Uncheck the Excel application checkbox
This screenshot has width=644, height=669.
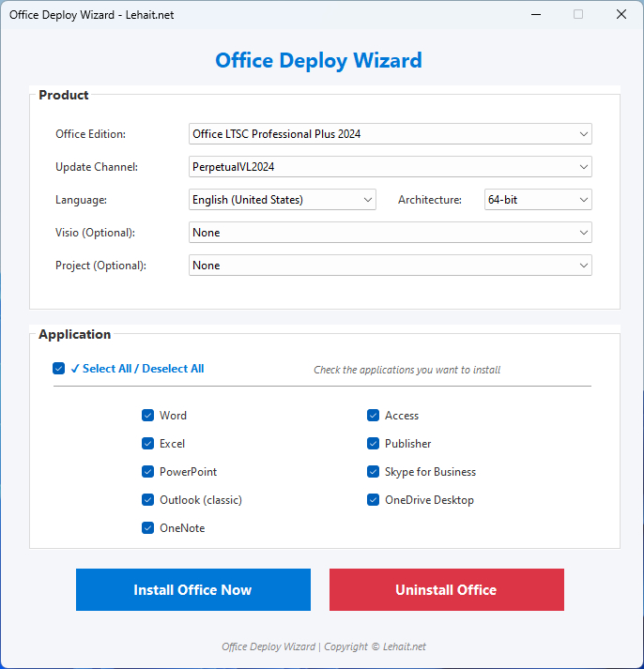pos(147,443)
